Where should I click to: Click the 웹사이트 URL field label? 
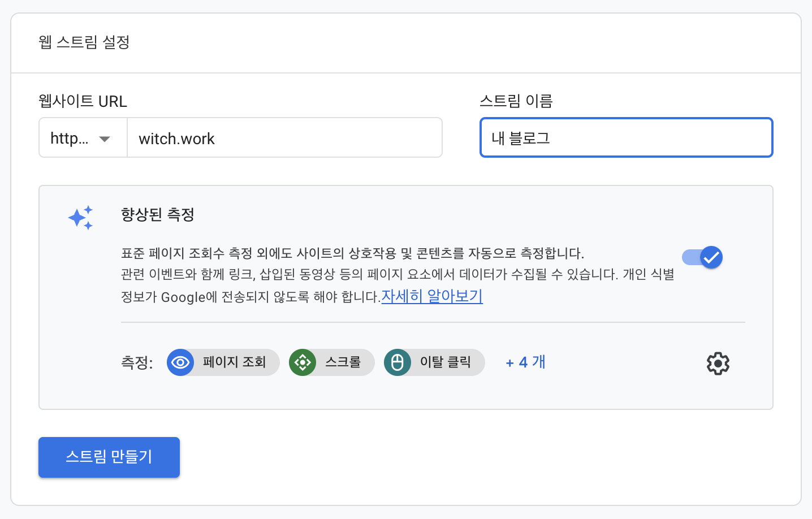tap(83, 101)
